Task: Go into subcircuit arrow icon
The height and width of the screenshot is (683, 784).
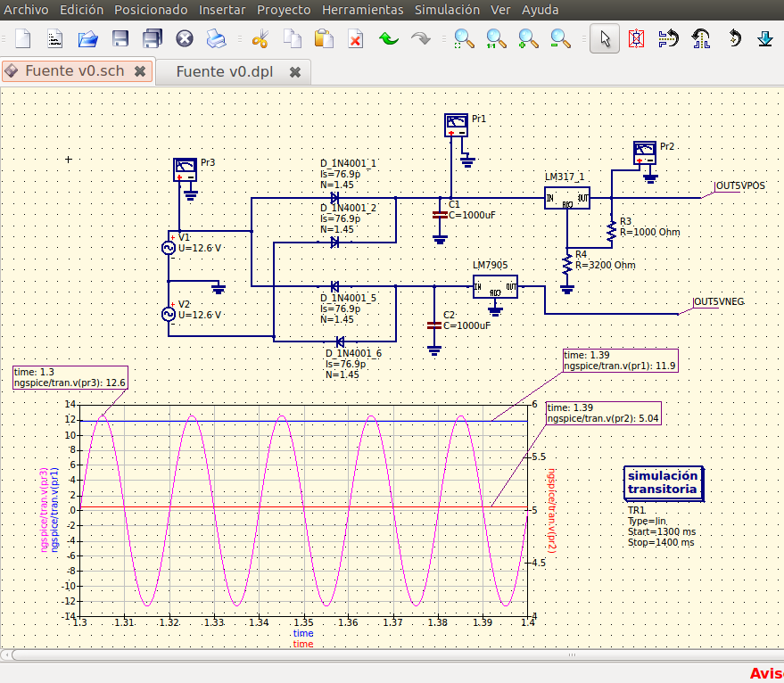Action: (x=765, y=38)
